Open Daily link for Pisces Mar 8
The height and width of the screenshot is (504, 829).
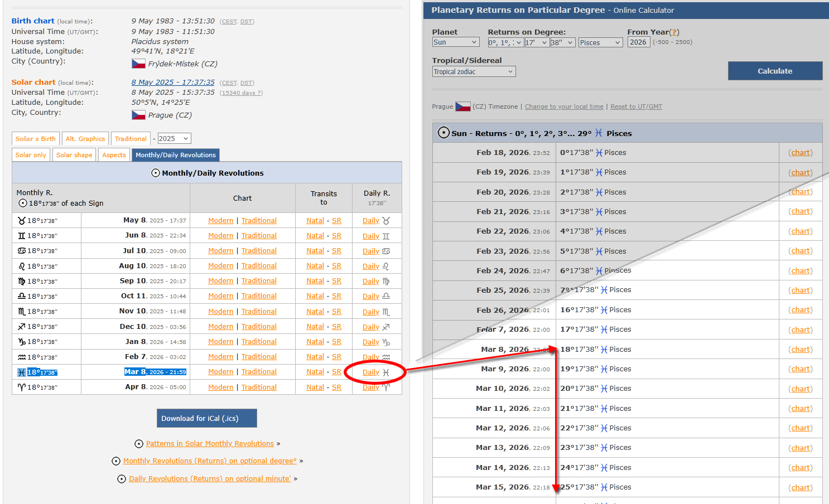coord(371,372)
